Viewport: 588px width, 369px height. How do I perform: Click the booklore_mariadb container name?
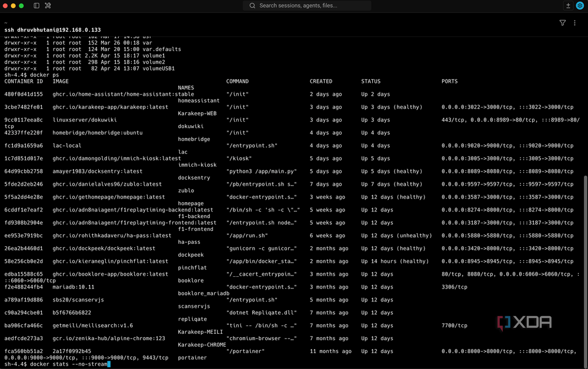tap(203, 293)
